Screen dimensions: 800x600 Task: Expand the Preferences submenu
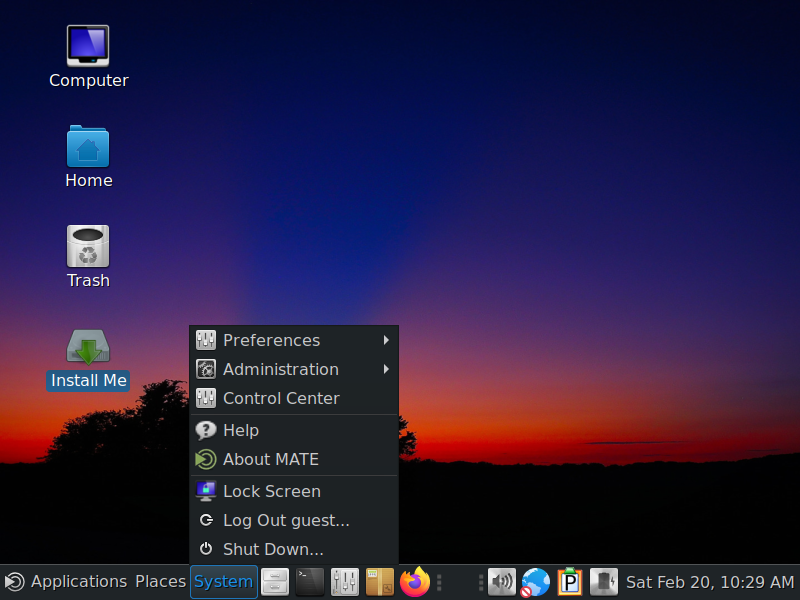point(294,340)
